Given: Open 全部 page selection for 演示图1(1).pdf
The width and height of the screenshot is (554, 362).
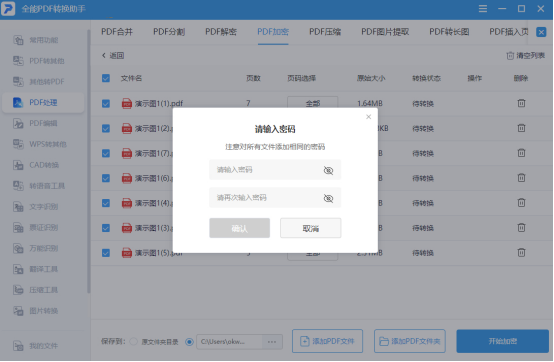Looking at the screenshot, I should click(x=313, y=102).
